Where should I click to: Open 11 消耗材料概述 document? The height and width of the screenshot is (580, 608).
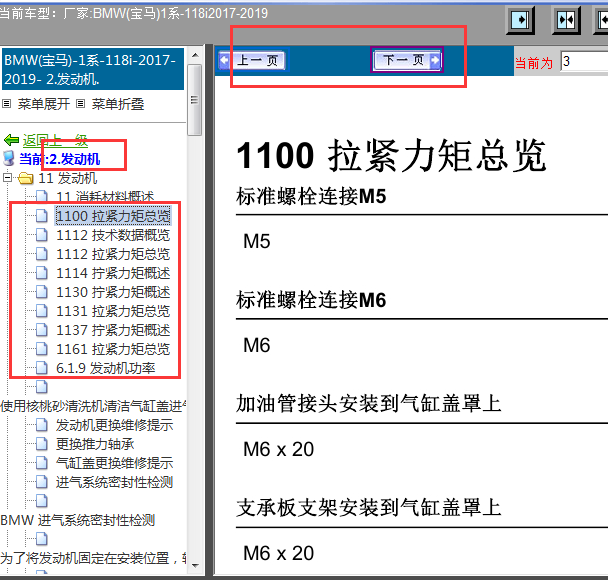click(x=105, y=197)
